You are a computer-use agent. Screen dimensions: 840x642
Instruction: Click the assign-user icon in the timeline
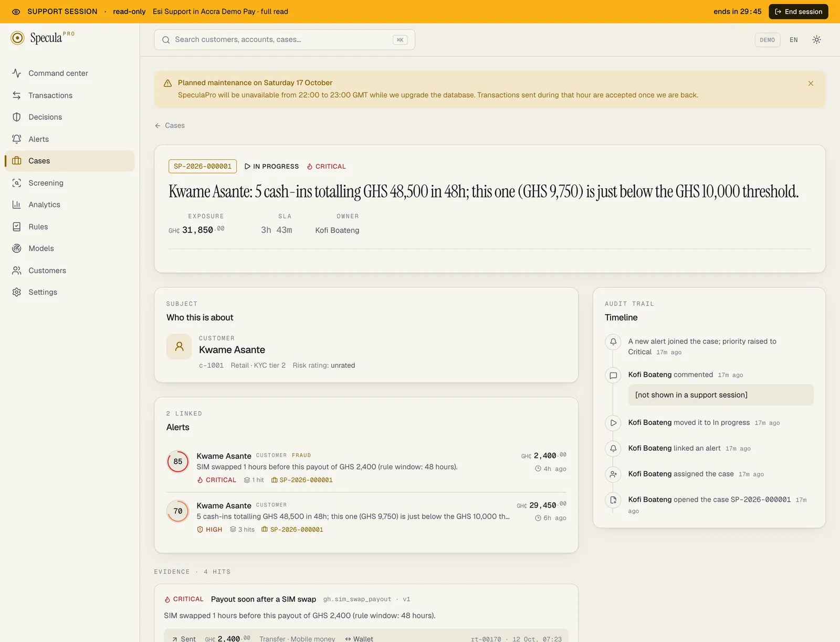click(613, 474)
